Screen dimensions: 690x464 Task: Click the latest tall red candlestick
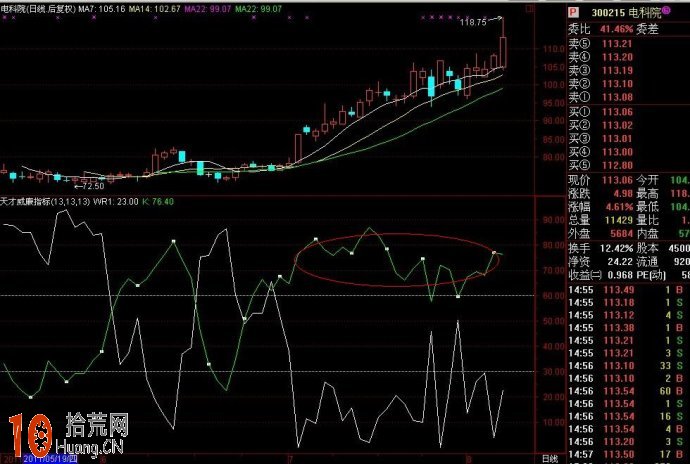(503, 52)
